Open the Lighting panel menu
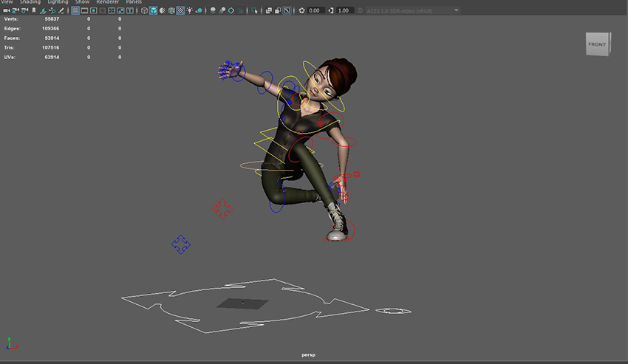The height and width of the screenshot is (364, 628). [x=58, y=2]
